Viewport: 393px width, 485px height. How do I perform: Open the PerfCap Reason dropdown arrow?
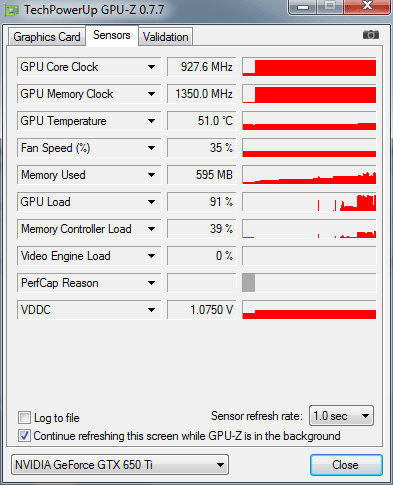(151, 283)
